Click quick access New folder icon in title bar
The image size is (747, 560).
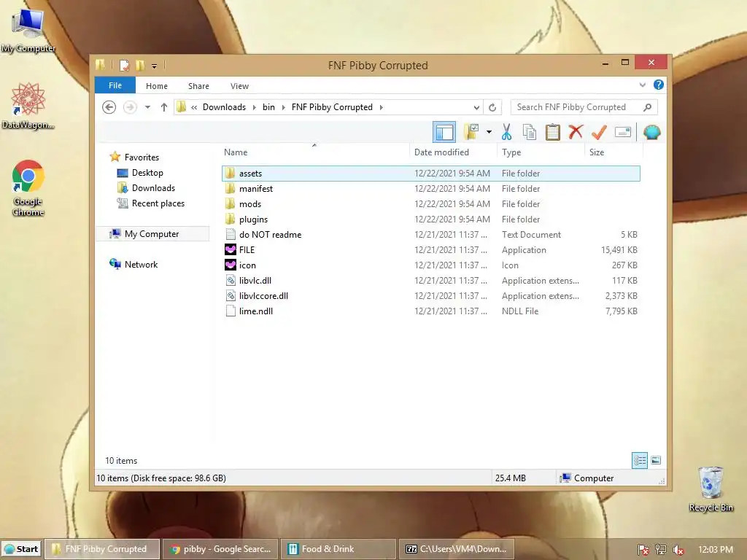[x=140, y=65]
